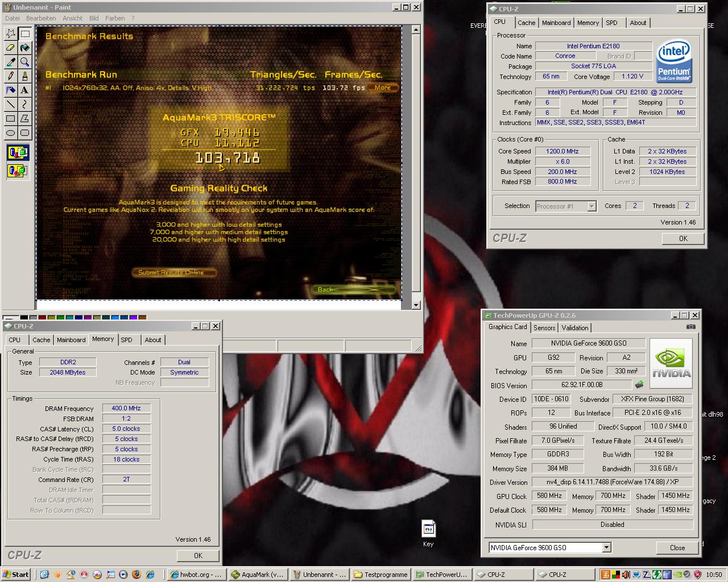Click the DRAM Frequency value 400.0 MHz
728x582 pixels.
127,408
